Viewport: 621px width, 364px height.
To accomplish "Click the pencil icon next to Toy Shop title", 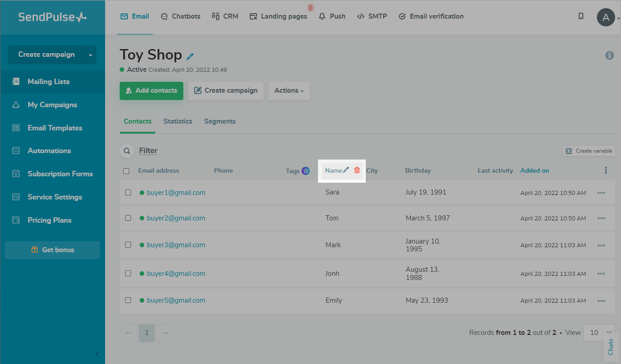I will point(190,56).
